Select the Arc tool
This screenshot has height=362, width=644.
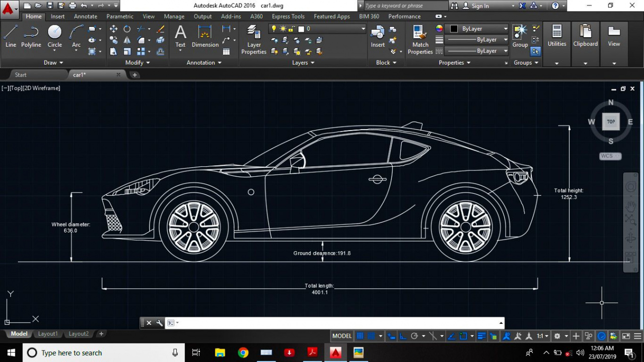(x=76, y=36)
